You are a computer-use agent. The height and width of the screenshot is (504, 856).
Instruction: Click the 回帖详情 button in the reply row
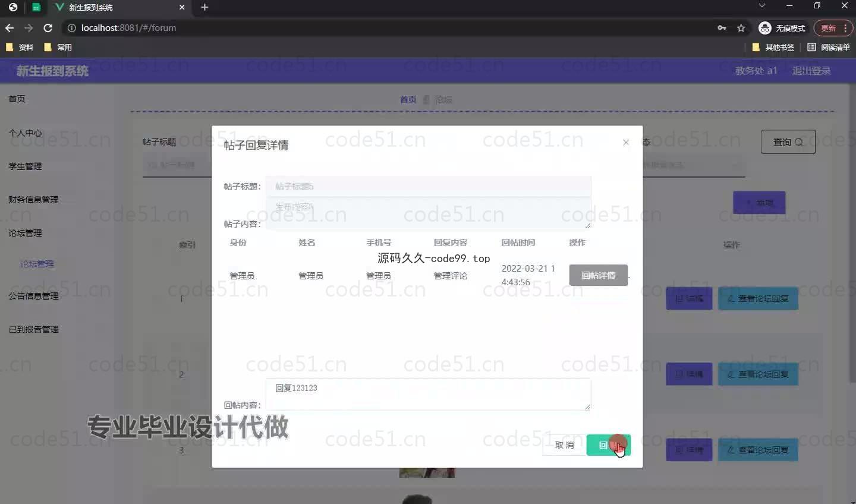(x=598, y=275)
